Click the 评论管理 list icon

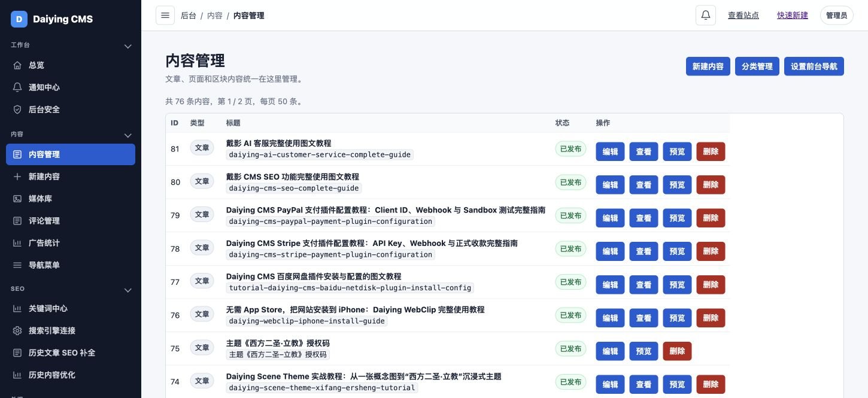[x=17, y=221]
